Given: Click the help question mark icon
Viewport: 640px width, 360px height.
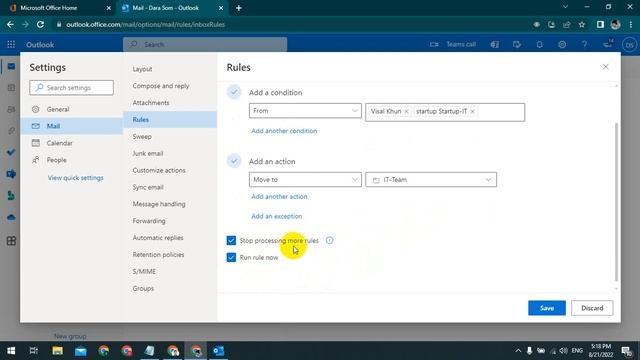Looking at the screenshot, I should point(584,44).
